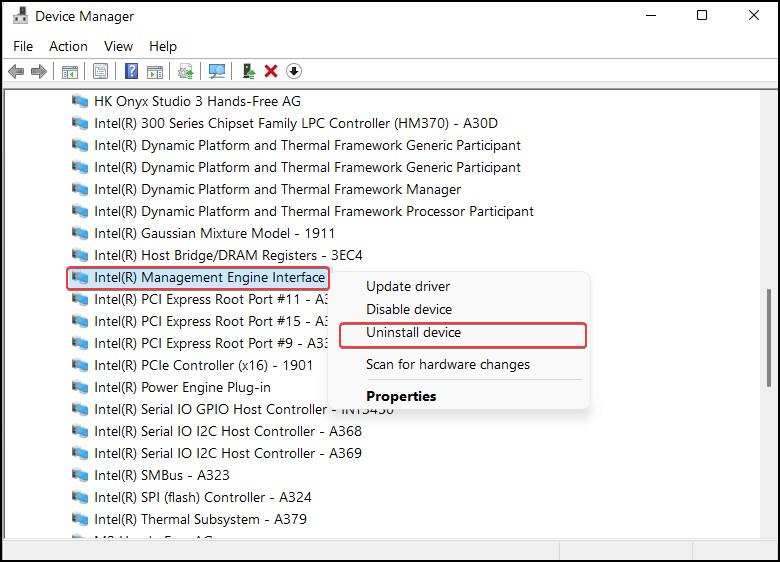The height and width of the screenshot is (562, 780).
Task: Click the Forward arrow in the toolbar
Action: pyautogui.click(x=39, y=72)
